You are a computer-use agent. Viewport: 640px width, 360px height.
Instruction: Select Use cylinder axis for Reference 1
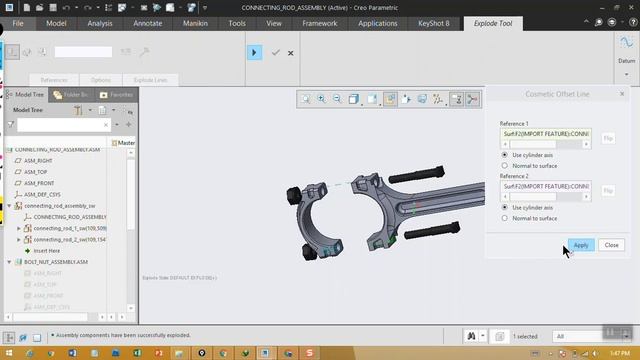coord(505,155)
